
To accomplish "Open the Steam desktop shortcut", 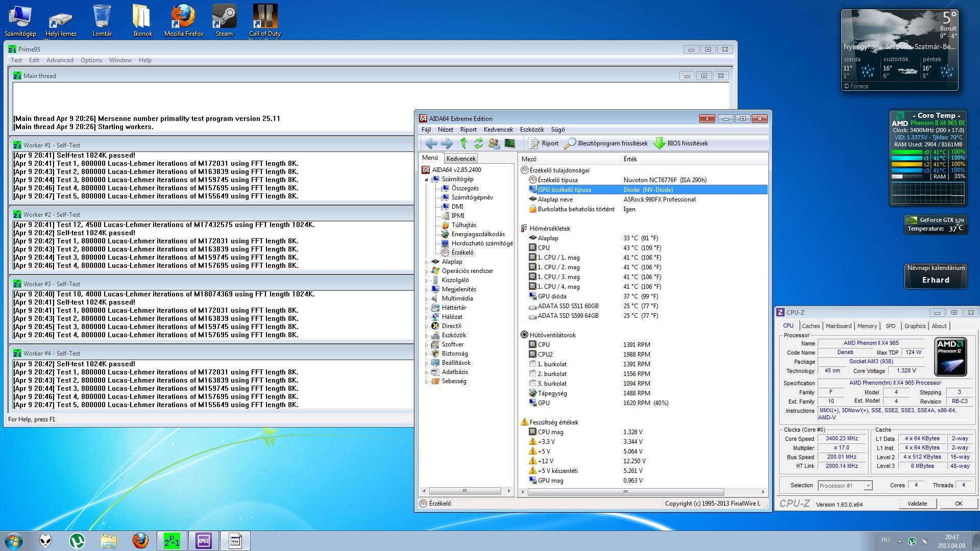I will click(224, 21).
